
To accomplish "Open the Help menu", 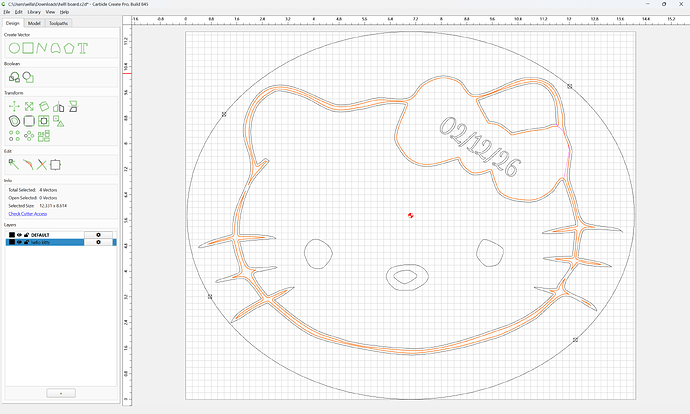I will [x=64, y=12].
